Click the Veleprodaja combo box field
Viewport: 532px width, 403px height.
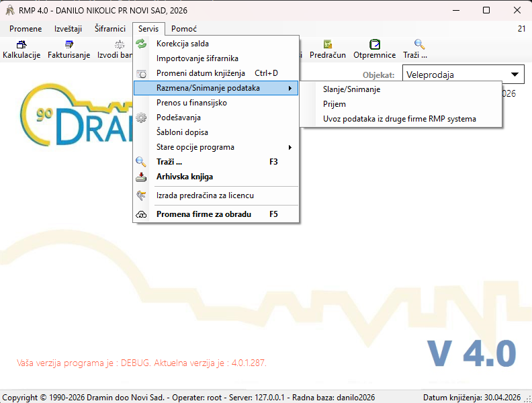point(463,75)
